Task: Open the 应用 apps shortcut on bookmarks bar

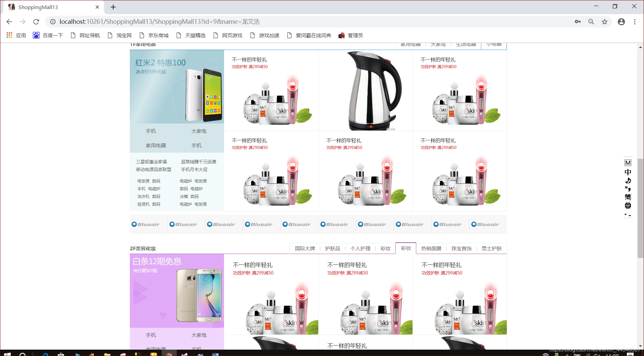Action: click(16, 35)
